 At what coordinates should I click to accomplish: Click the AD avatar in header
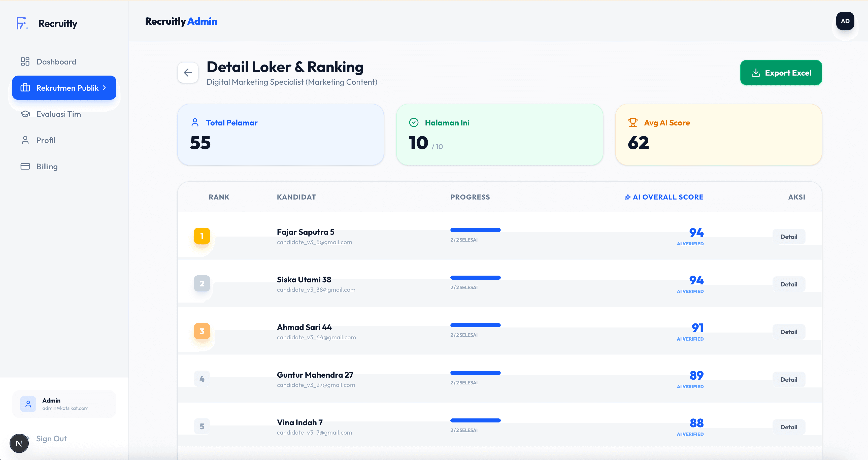point(845,21)
